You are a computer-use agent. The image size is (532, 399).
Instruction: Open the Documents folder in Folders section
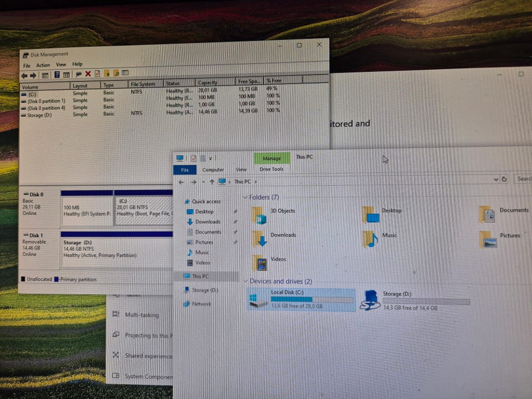[x=504, y=214]
